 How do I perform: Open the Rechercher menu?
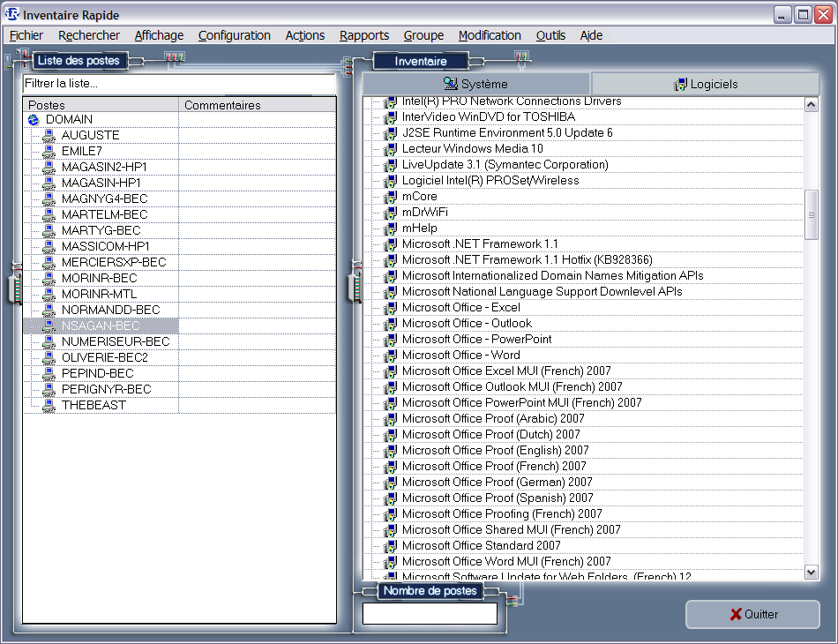coord(89,35)
